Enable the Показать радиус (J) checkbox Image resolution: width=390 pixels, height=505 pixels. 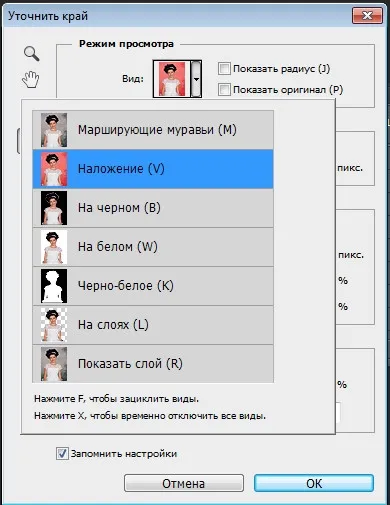coord(224,69)
